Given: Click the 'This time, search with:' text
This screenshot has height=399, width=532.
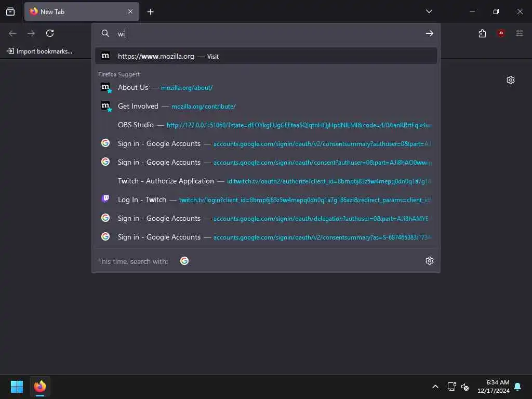Looking at the screenshot, I should [x=133, y=261].
